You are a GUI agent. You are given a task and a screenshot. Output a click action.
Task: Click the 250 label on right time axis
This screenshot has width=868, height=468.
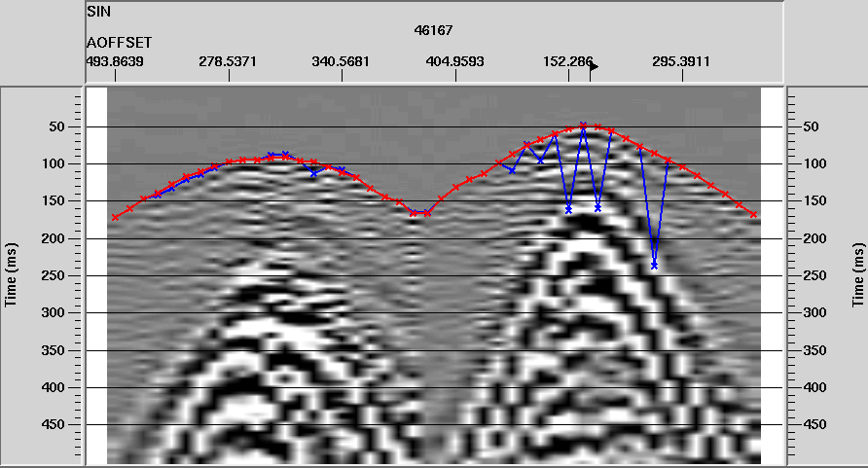pyautogui.click(x=814, y=275)
